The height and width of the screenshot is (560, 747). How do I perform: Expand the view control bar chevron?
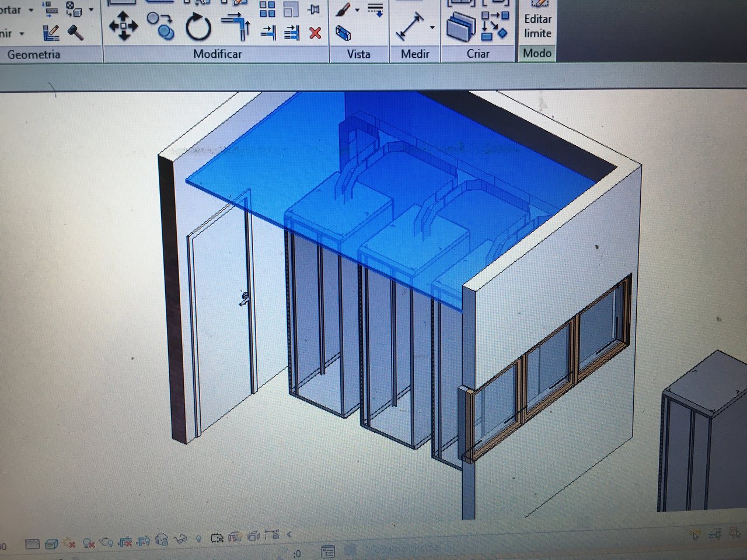[x=289, y=534]
